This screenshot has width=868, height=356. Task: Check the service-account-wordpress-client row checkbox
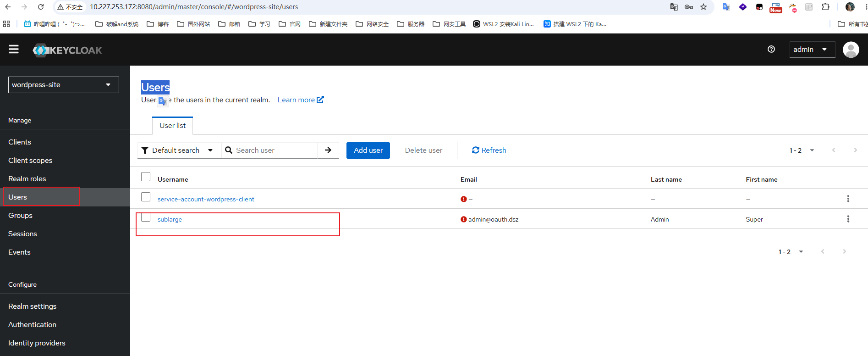(146, 197)
